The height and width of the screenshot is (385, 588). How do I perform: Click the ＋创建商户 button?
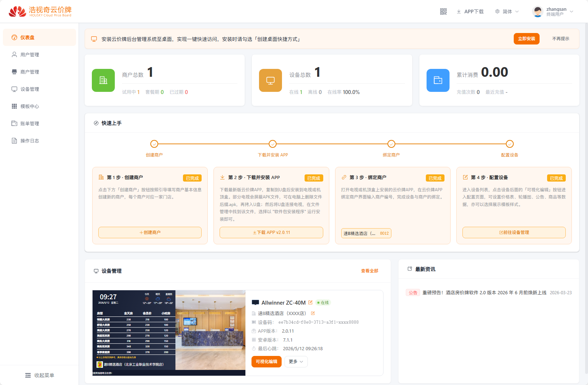[x=150, y=233]
